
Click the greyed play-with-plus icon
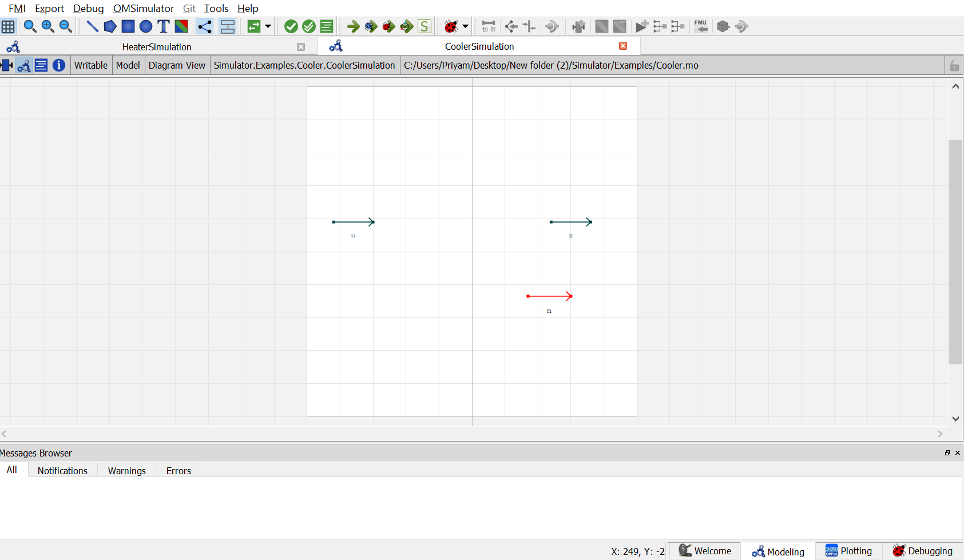click(642, 26)
